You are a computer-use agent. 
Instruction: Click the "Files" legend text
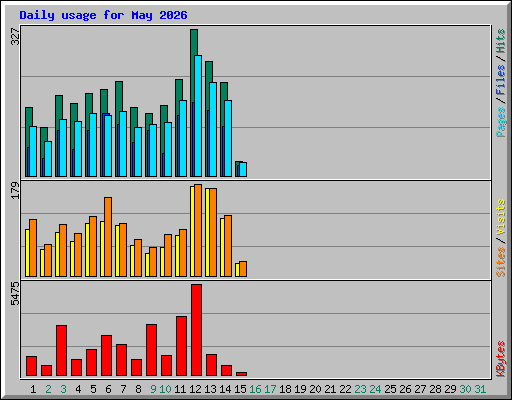501,80
